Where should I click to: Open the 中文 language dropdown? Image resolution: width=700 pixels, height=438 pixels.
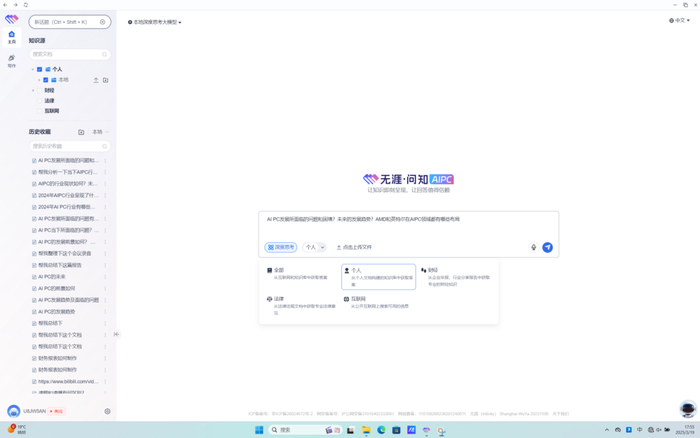[679, 21]
